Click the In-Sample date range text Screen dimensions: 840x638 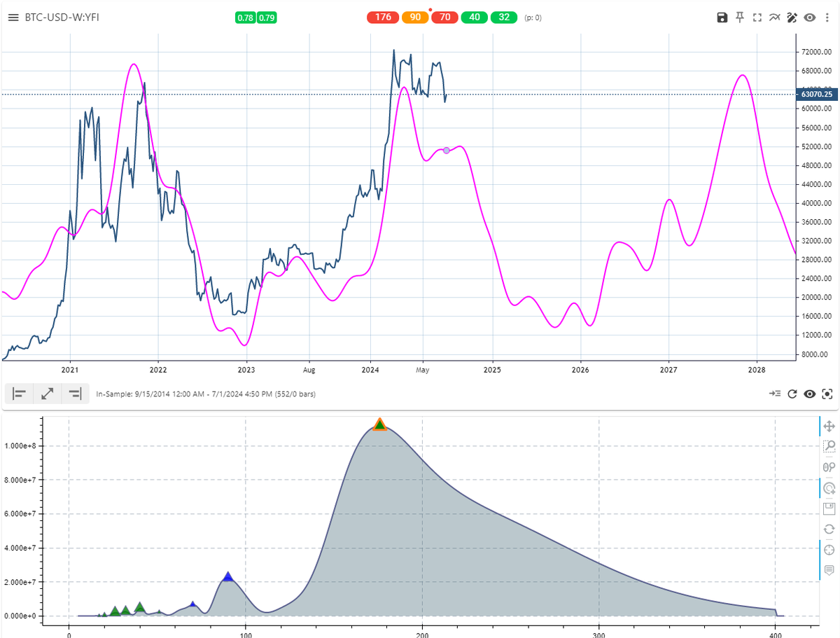(206, 394)
